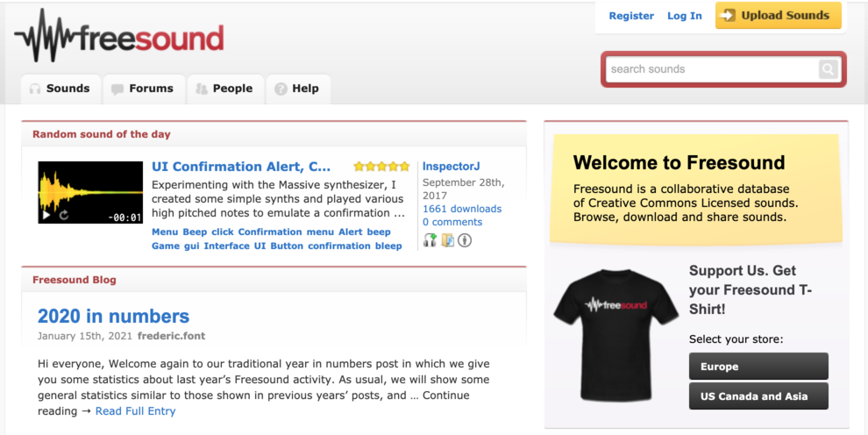868x435 pixels.
Task: Open the Sounds tab
Action: tap(60, 89)
